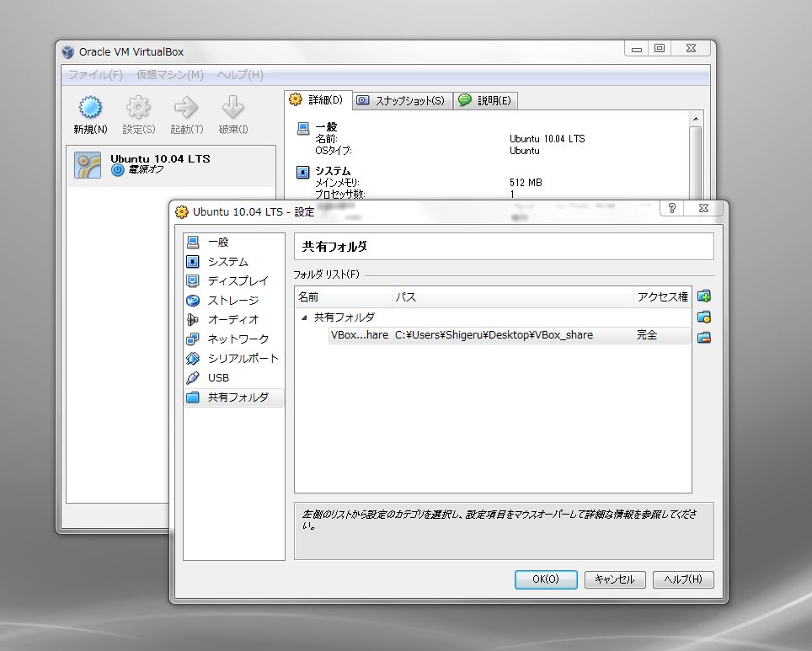The image size is (812, 651).
Task: Click the パス column header
Action: (x=513, y=297)
